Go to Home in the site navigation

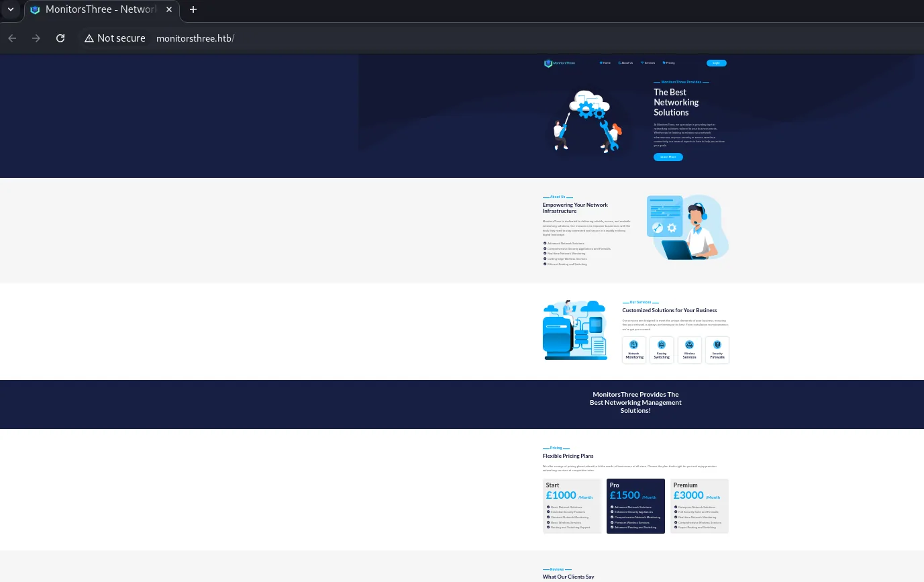tap(605, 62)
